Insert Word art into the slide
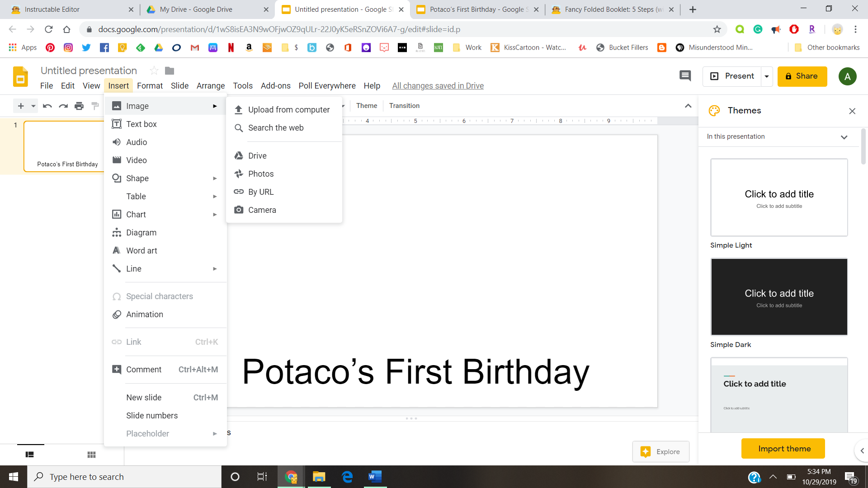The height and width of the screenshot is (488, 868). [142, 250]
